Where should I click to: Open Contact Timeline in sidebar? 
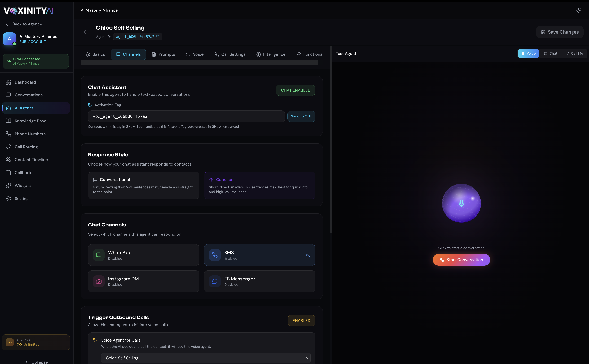point(36,160)
